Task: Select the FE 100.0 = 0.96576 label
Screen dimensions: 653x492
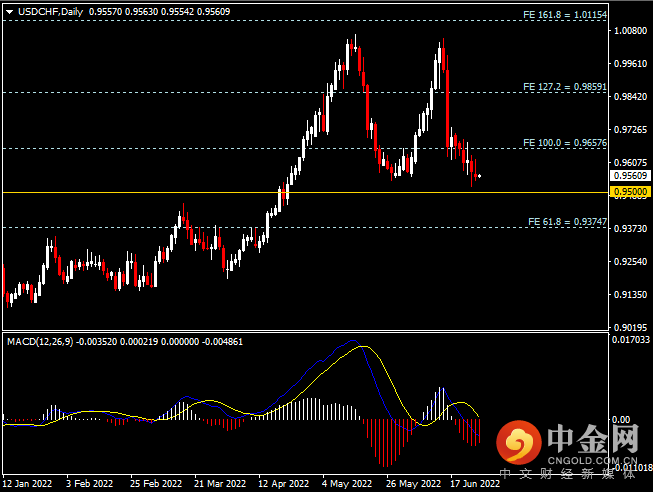Action: pos(565,143)
